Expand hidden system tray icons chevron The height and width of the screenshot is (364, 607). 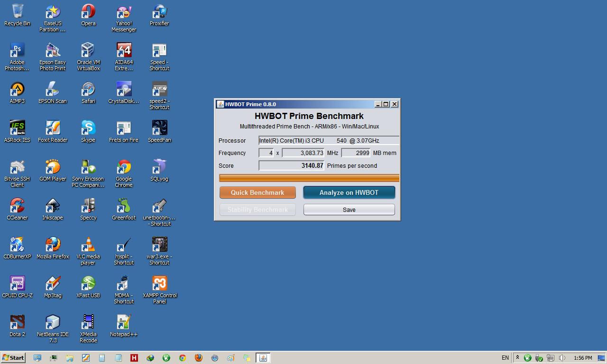(x=518, y=358)
